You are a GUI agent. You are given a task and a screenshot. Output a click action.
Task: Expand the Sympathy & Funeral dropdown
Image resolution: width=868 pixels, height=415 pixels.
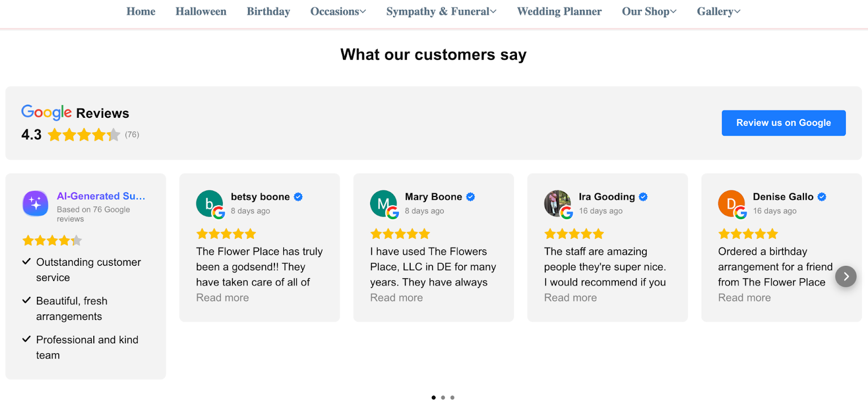coord(441,11)
